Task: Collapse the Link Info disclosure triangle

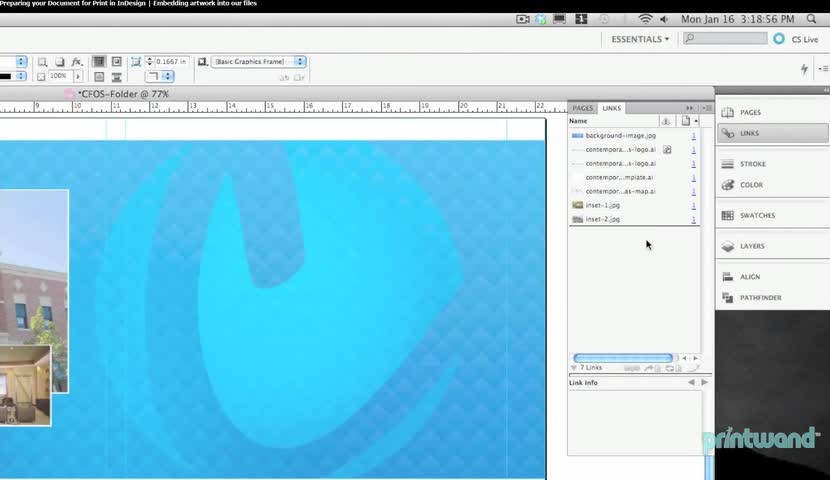Action: (574, 367)
